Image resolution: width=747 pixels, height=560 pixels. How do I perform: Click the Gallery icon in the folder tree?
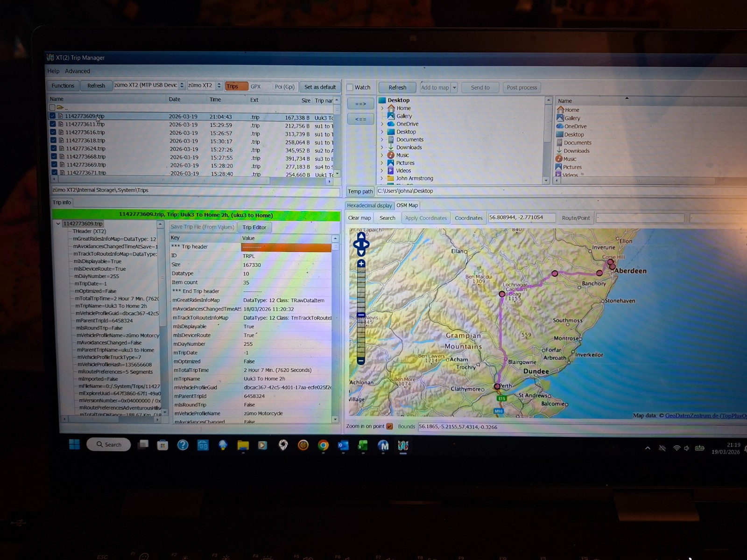click(x=391, y=116)
